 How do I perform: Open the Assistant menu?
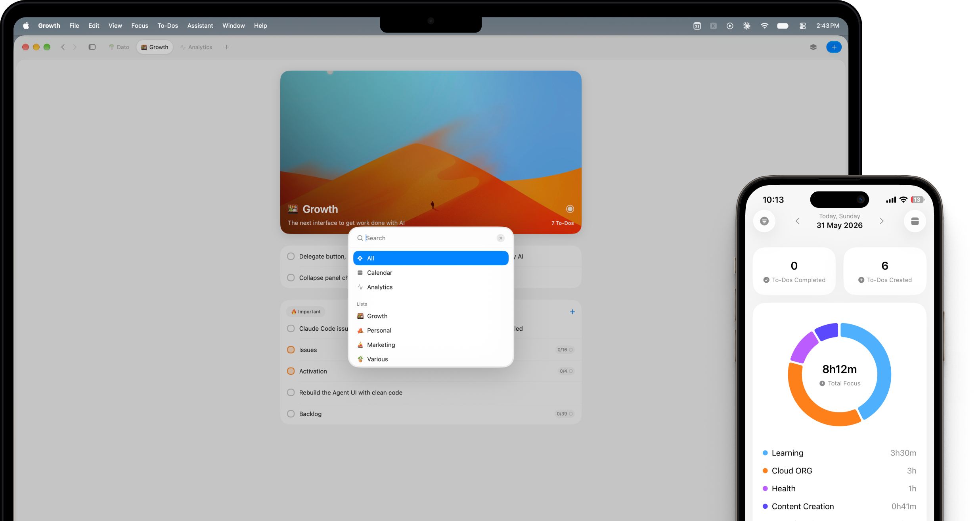pyautogui.click(x=200, y=26)
